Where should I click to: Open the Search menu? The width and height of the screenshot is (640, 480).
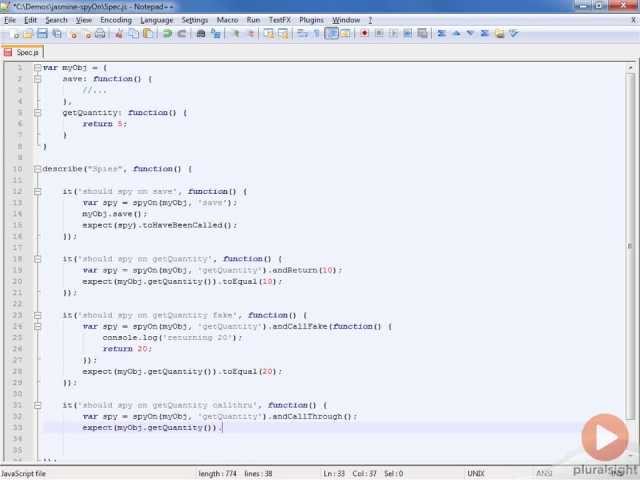click(56, 20)
